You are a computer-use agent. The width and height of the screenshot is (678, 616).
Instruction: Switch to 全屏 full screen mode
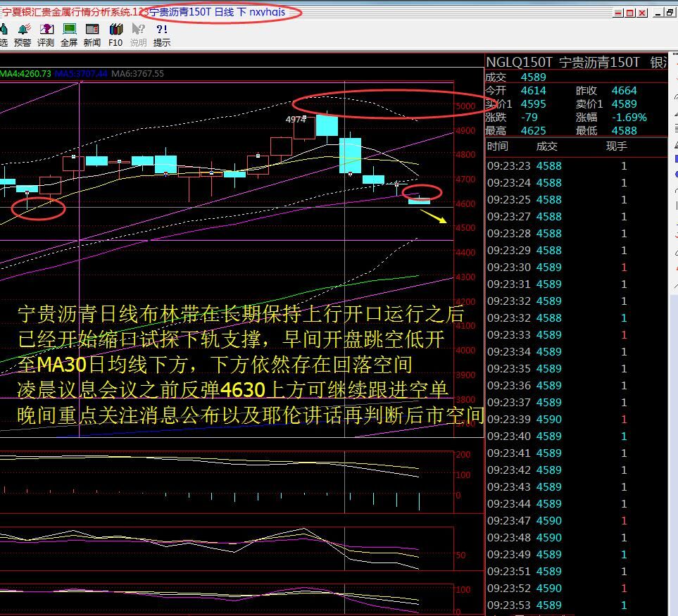[x=69, y=34]
